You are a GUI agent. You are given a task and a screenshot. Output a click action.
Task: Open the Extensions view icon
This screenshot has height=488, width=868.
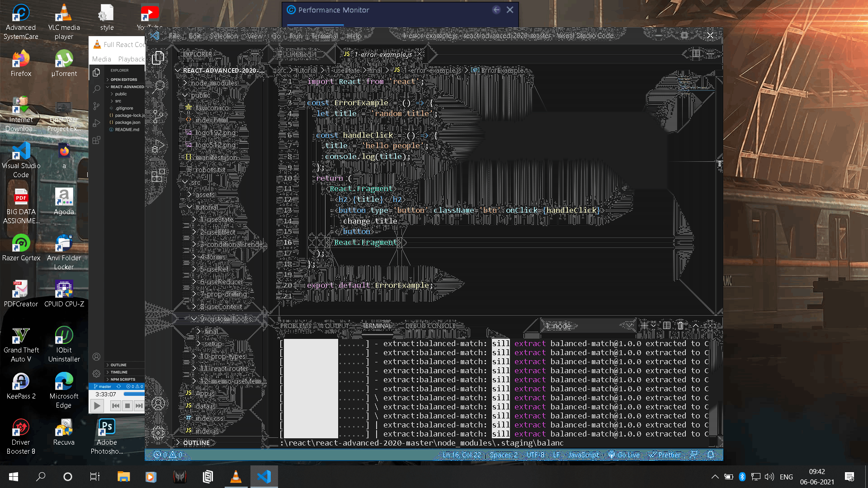coord(158,175)
